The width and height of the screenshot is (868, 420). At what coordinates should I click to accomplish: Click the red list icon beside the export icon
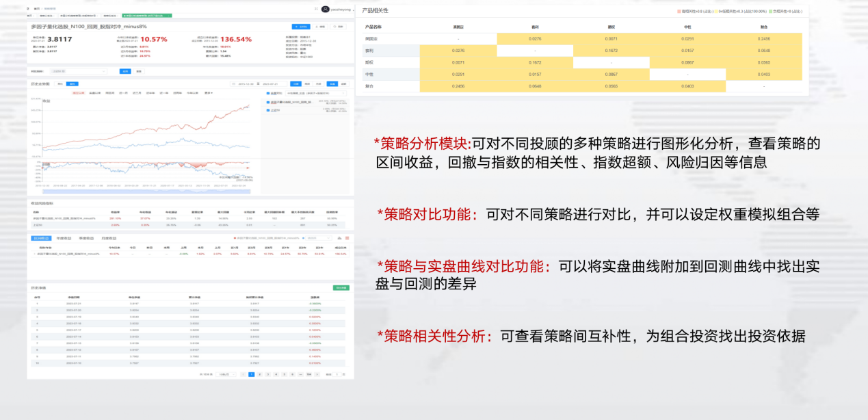pyautogui.click(x=346, y=238)
